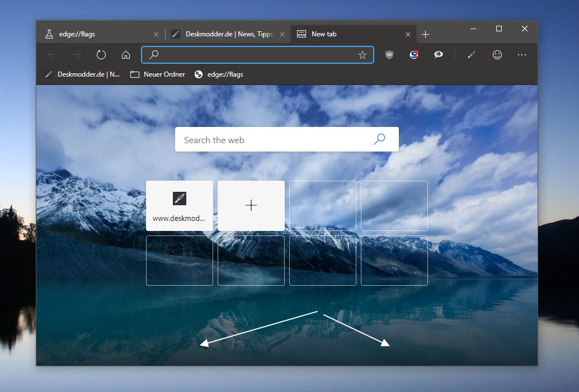Close the New tab tab
The height and width of the screenshot is (392, 579).
[408, 34]
